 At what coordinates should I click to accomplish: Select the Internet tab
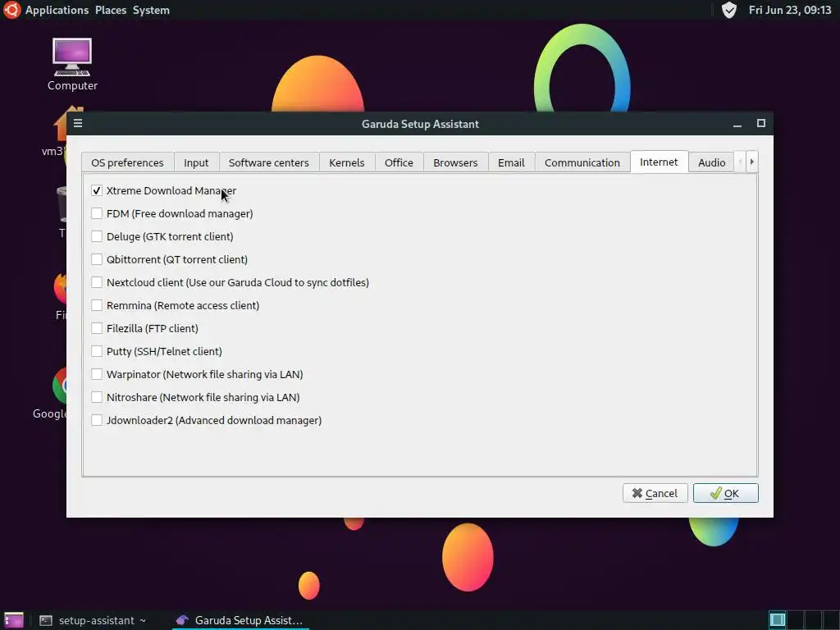[x=659, y=162]
